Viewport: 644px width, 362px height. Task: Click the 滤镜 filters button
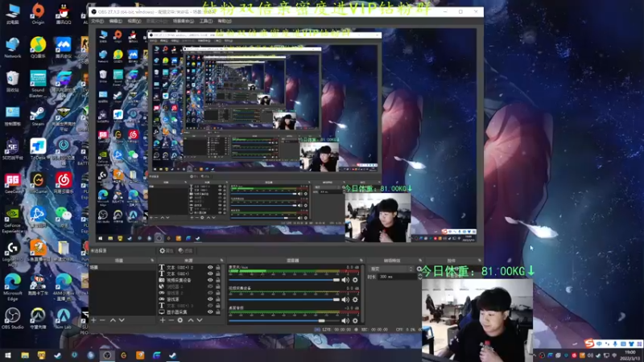[186, 251]
